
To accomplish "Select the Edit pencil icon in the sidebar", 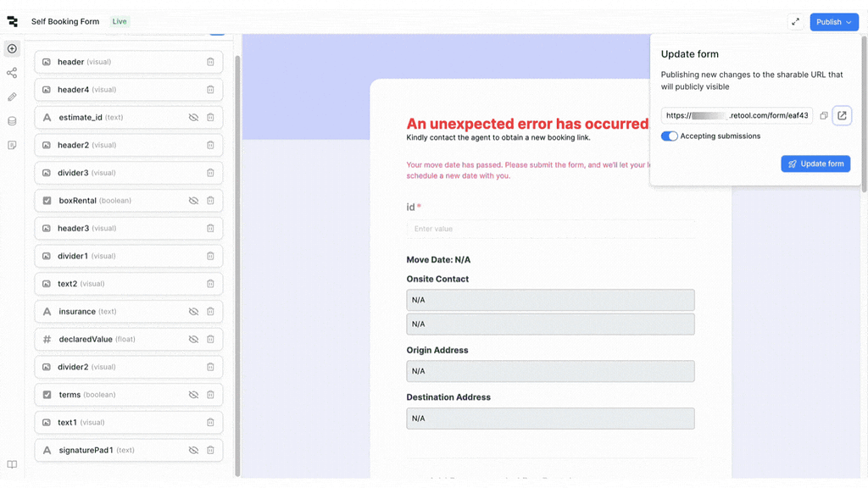I will [x=12, y=97].
